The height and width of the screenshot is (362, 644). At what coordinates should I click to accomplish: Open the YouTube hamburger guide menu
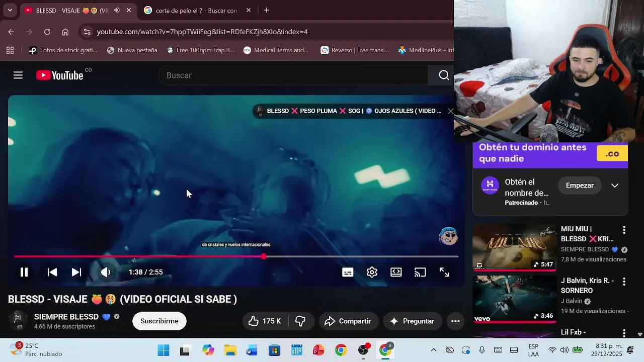(18, 75)
